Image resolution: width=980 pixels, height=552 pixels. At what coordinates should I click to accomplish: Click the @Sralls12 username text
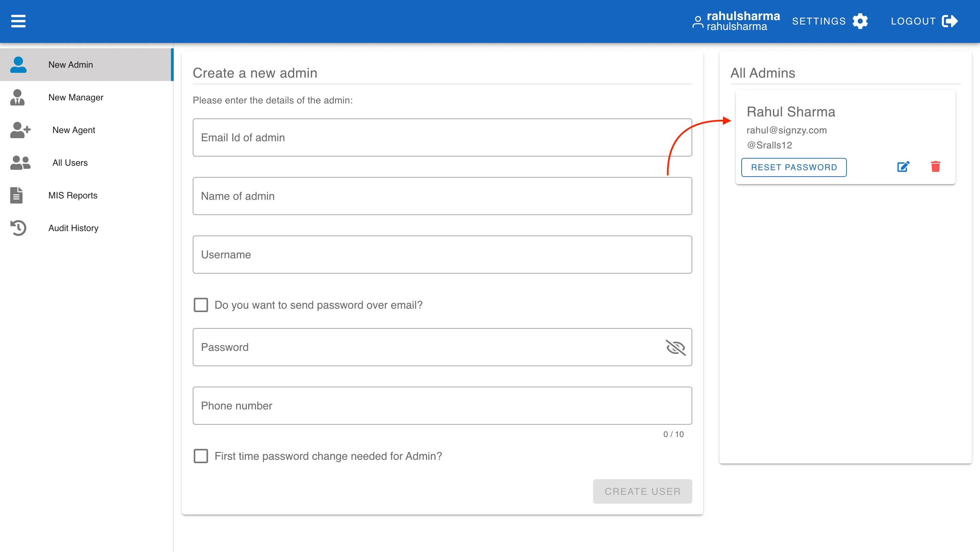click(x=770, y=145)
